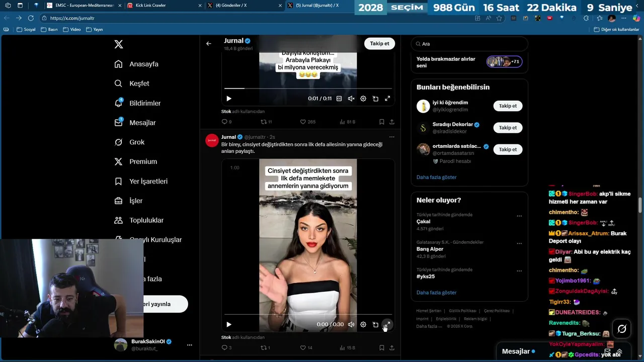Bookmark the lower post
The image size is (644, 362).
point(382,347)
